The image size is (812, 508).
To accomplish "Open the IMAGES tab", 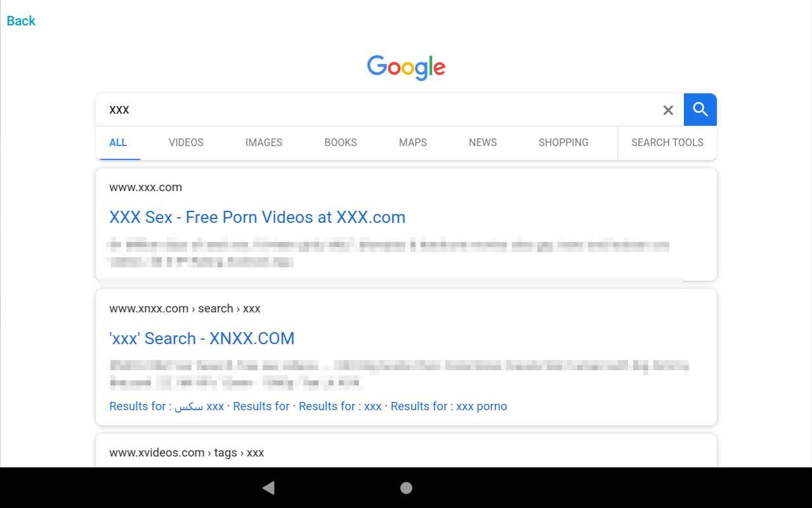I will (x=264, y=143).
